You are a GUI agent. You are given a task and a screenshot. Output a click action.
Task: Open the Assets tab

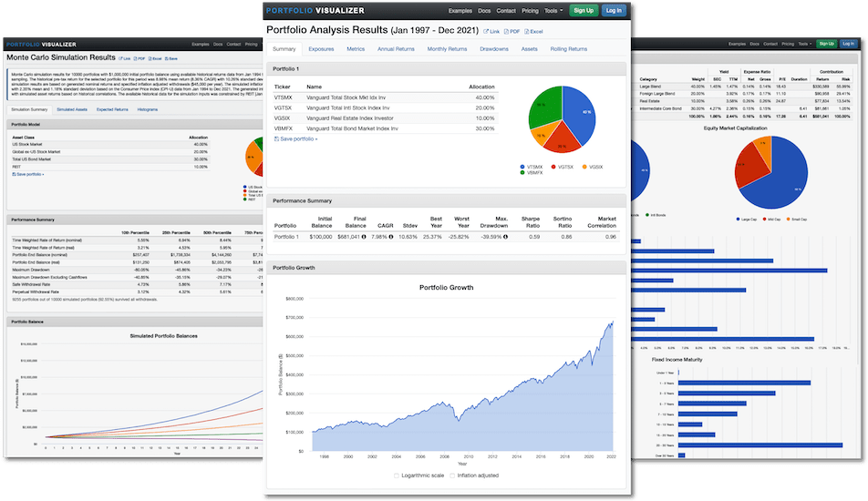pos(529,49)
